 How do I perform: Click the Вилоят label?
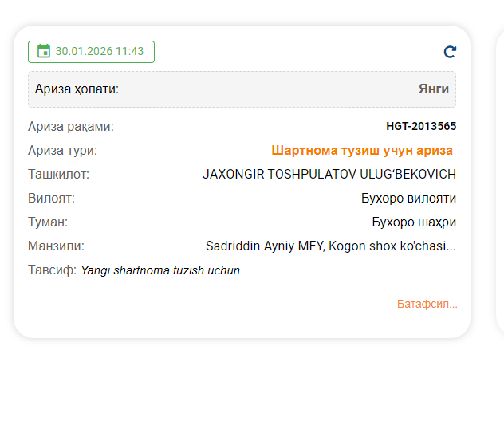click(51, 198)
